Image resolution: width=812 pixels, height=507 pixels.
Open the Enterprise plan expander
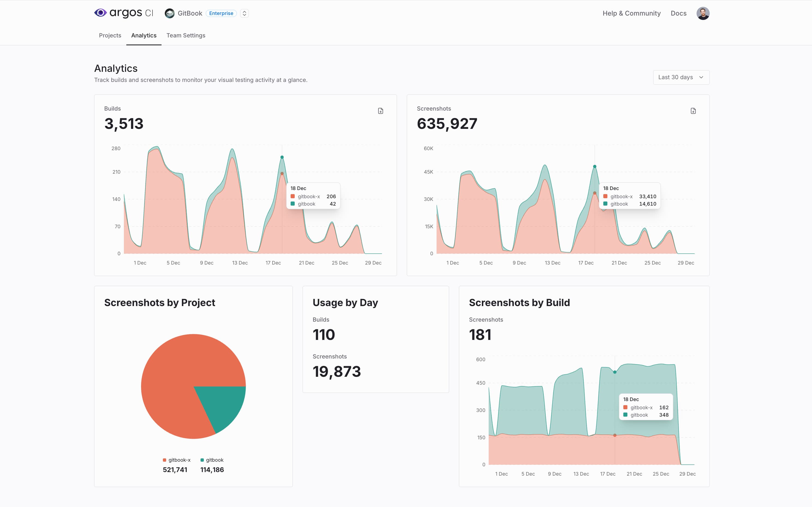point(245,13)
